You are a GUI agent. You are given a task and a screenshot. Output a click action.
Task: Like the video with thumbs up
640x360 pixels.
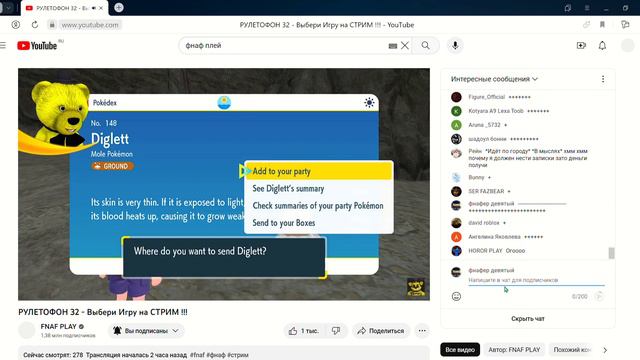click(x=304, y=331)
